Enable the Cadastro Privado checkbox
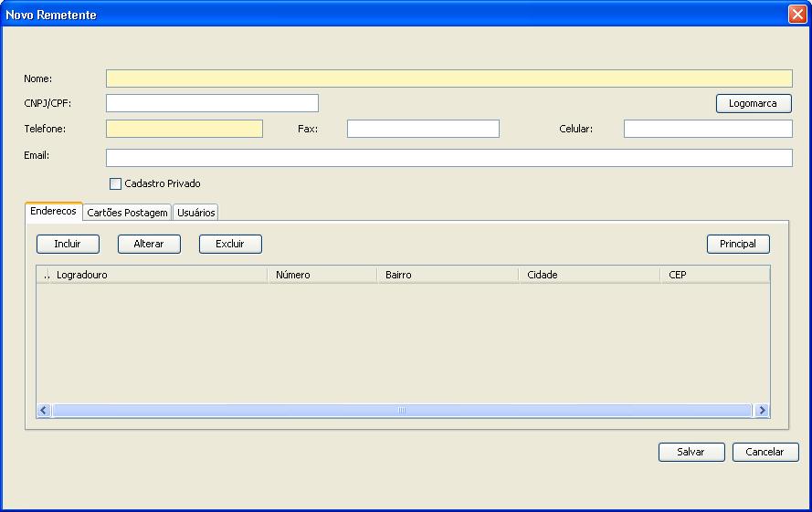Image resolution: width=812 pixels, height=512 pixels. 115,183
